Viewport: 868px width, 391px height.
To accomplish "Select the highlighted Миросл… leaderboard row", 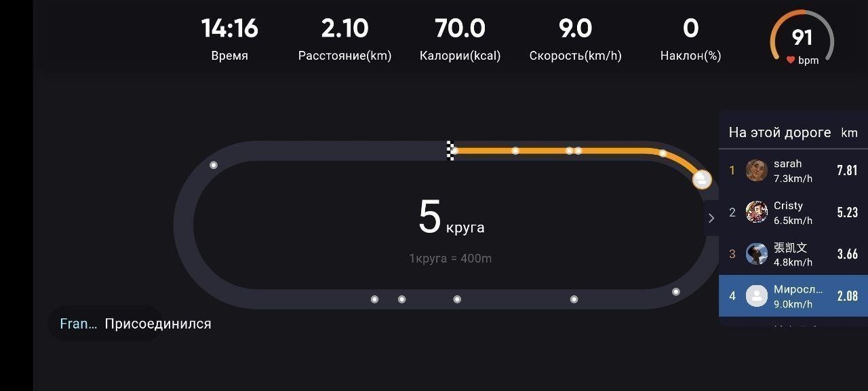I will point(793,296).
